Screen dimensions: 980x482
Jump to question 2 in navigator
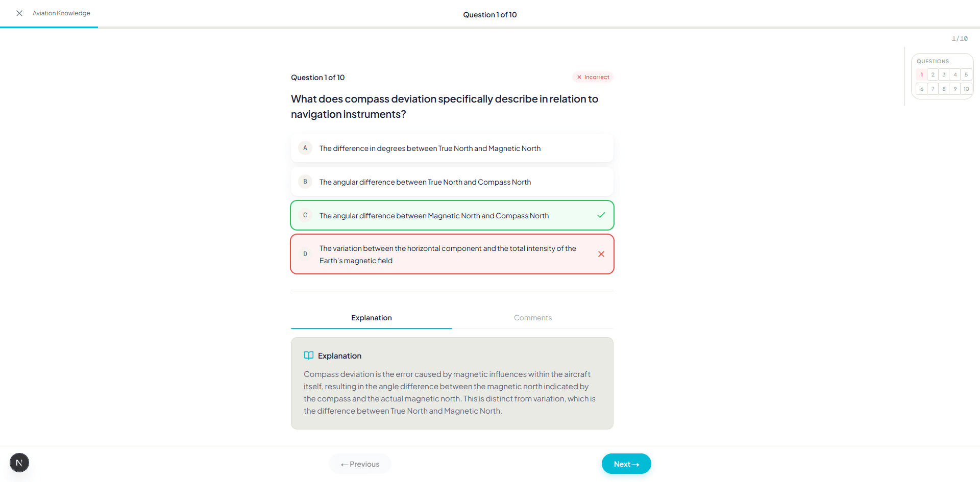pyautogui.click(x=933, y=74)
